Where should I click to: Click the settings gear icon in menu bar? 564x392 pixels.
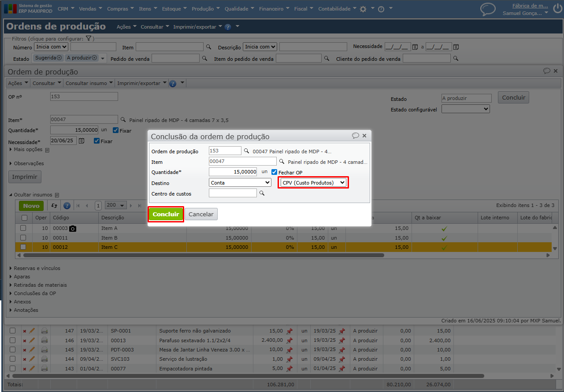tap(363, 9)
